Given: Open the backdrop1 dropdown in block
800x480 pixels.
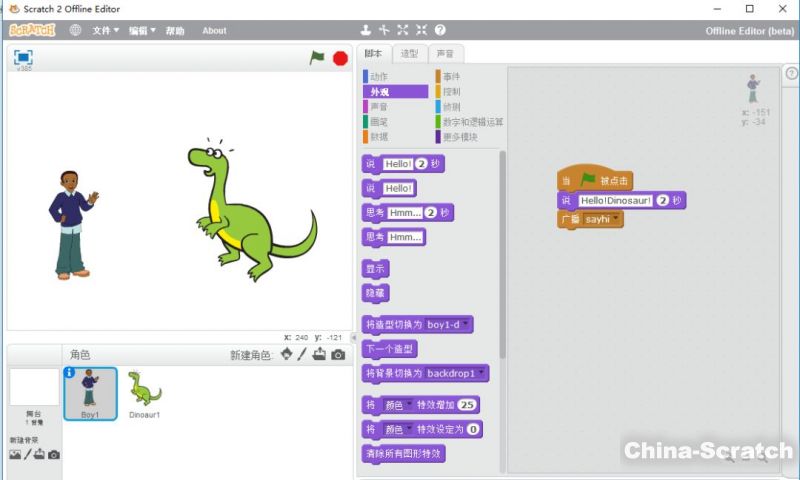Looking at the screenshot, I should point(482,373).
